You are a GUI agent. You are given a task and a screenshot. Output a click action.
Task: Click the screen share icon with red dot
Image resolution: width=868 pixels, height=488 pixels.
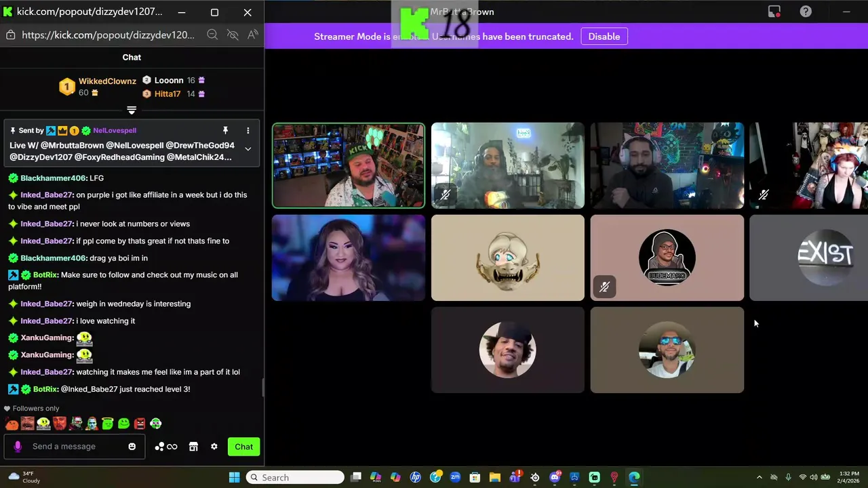(x=774, y=12)
